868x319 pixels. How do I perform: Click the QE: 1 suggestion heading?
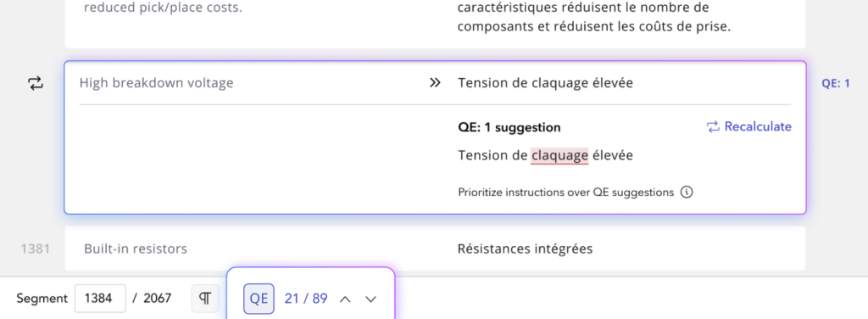click(509, 128)
